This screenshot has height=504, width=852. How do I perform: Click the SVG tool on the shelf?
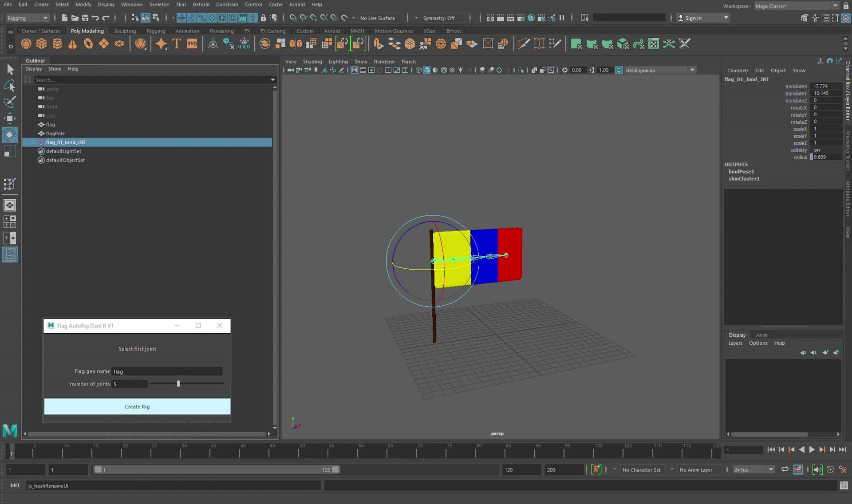(x=192, y=43)
